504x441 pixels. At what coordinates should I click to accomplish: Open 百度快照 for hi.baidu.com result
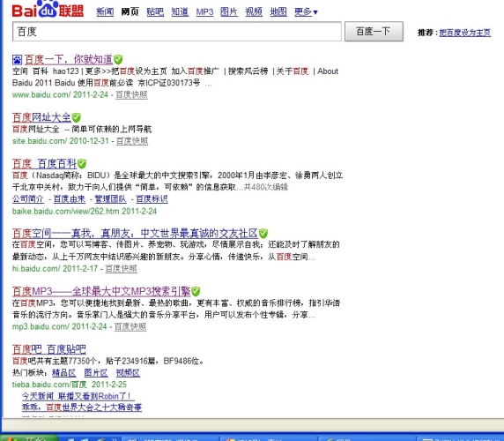pos(122,269)
